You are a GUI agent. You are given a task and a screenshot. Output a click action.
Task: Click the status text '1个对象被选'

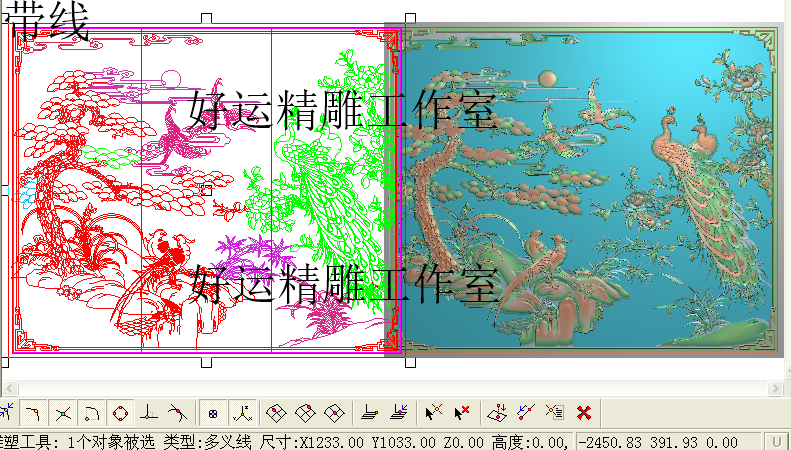pos(111,442)
